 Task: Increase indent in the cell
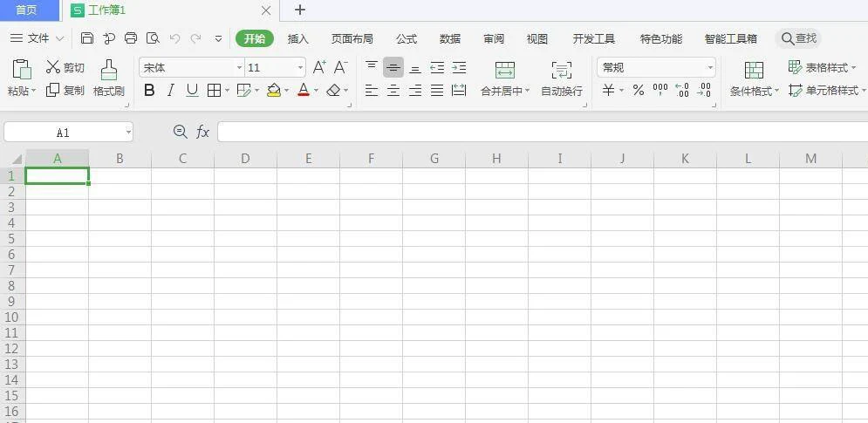coord(459,67)
